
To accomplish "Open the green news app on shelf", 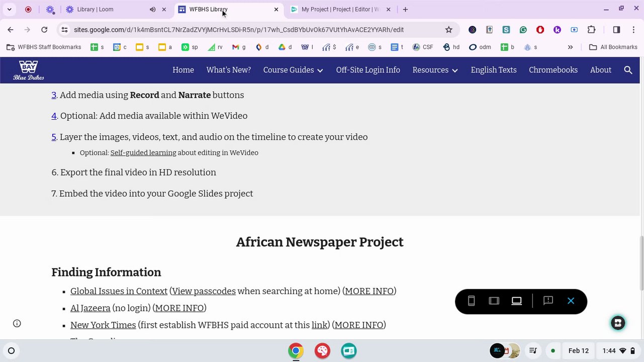I will [x=349, y=351].
